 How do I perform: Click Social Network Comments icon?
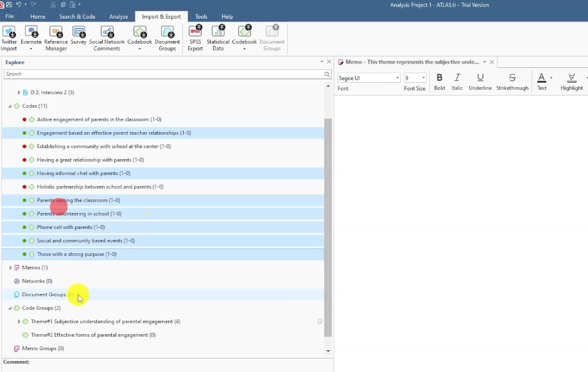(107, 32)
